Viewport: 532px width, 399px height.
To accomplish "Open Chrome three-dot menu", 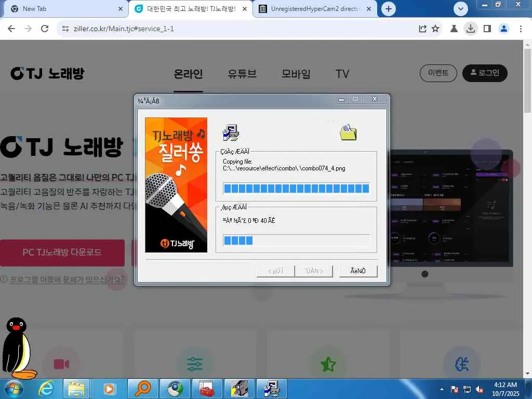I will point(521,29).
